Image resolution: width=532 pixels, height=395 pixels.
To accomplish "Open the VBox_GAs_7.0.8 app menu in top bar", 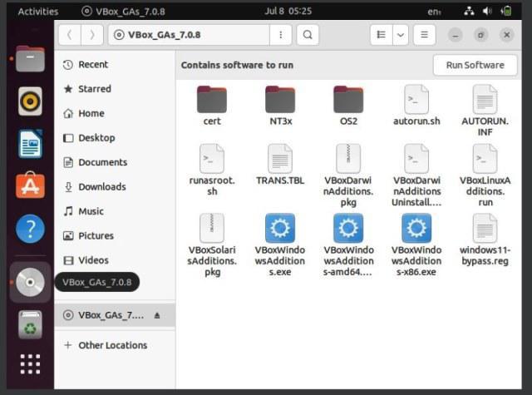I will coord(124,12).
